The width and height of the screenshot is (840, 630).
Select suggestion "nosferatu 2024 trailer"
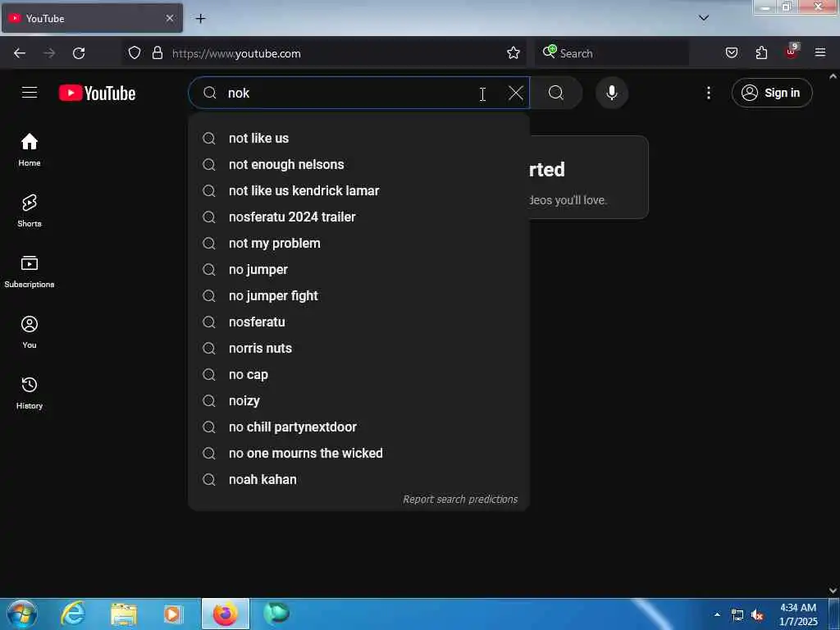(x=359, y=217)
